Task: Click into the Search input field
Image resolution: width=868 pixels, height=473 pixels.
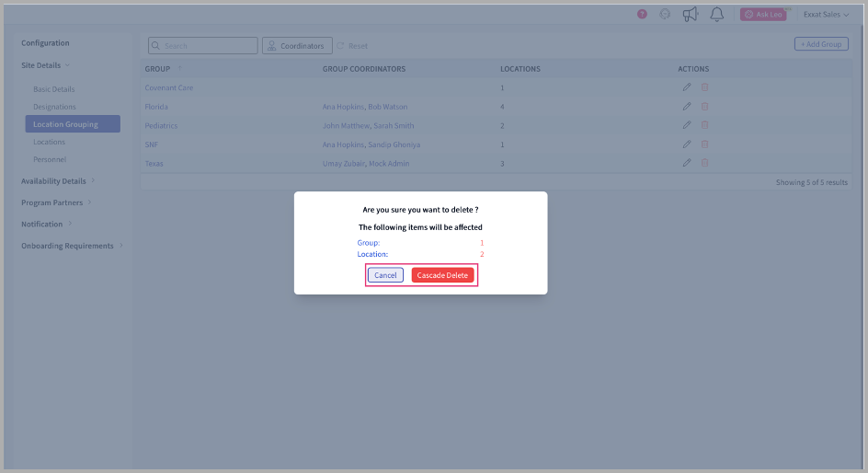Action: point(209,45)
